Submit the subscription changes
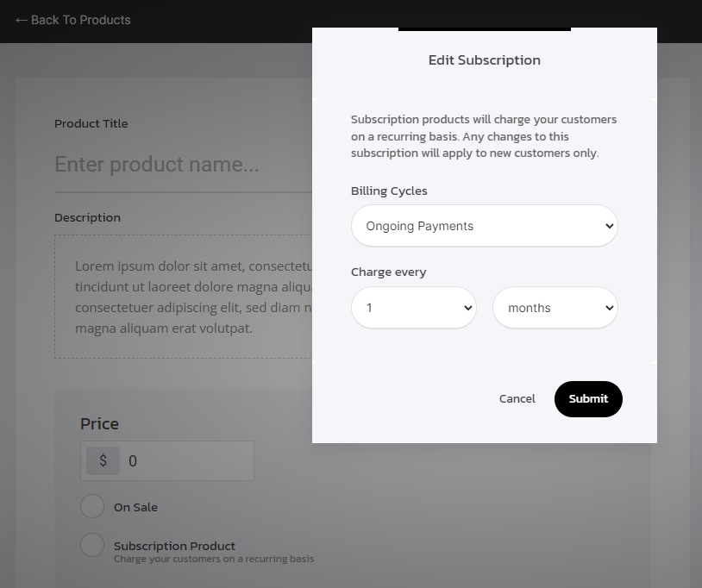 tap(587, 398)
